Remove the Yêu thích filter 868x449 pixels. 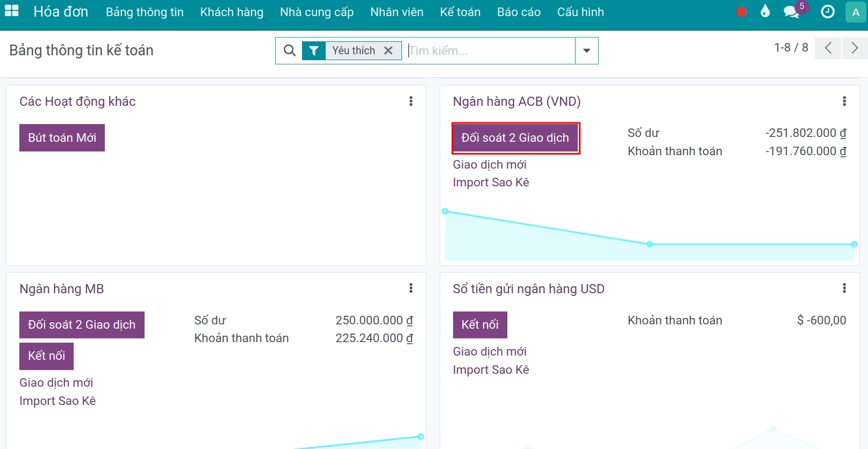point(388,50)
